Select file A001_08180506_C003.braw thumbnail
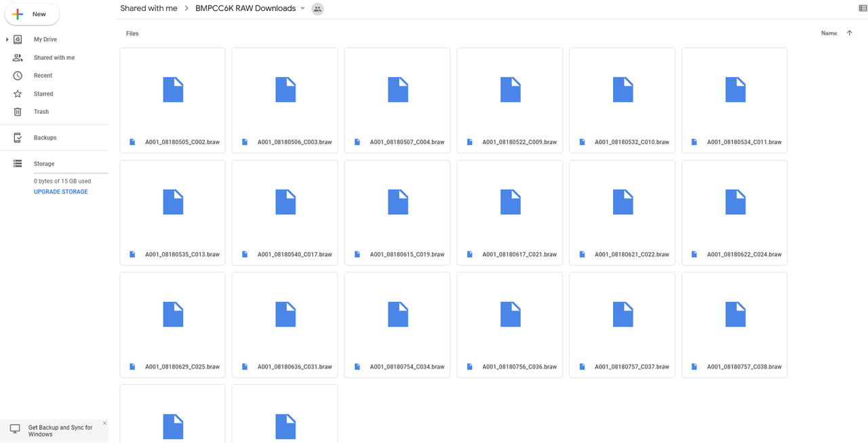The image size is (868, 443). click(x=285, y=90)
